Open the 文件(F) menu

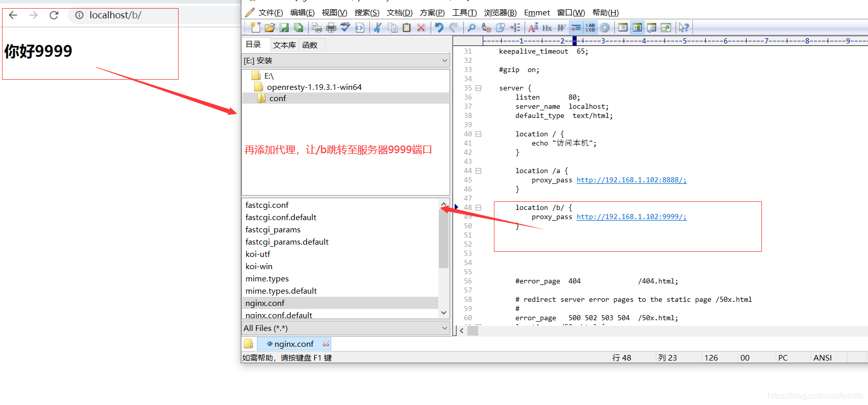[x=270, y=13]
